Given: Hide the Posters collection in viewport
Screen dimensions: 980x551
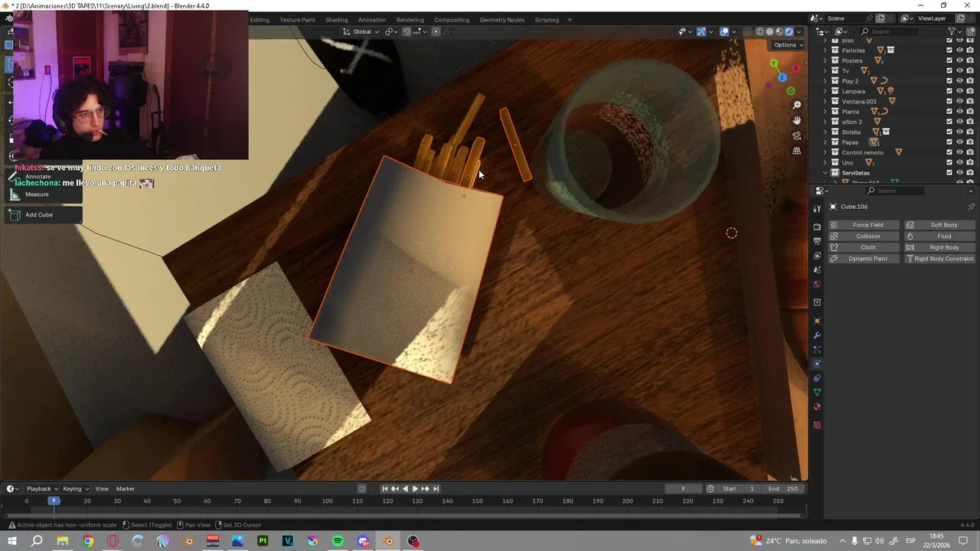Looking at the screenshot, I should point(959,60).
